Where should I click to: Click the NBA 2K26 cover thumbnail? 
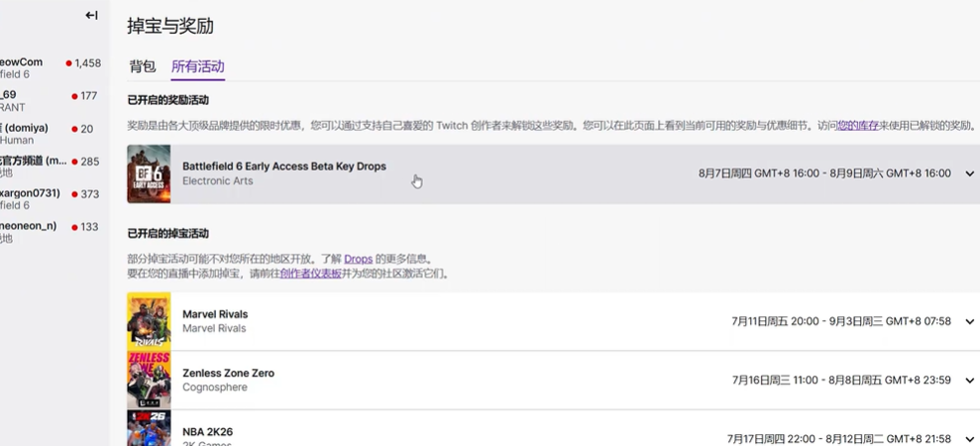pos(149,428)
